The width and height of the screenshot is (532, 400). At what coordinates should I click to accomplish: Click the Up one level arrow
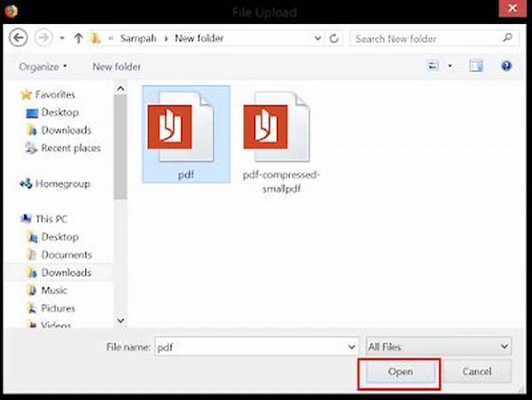pos(79,39)
